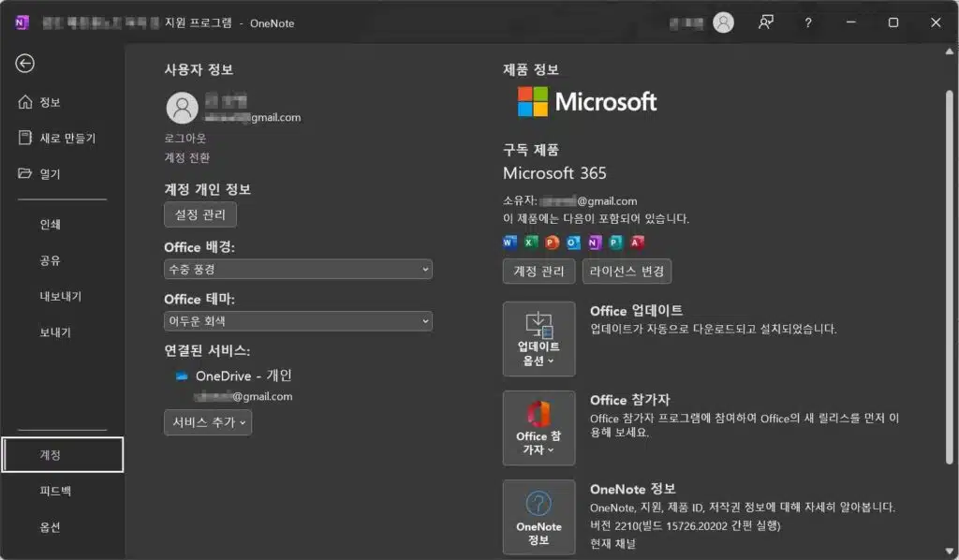Click the 계정 관리 button

point(539,271)
